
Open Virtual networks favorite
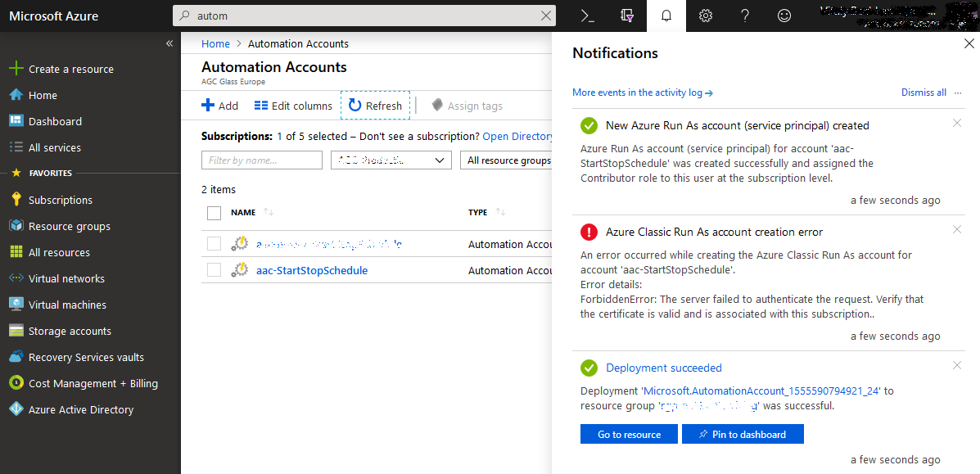tap(56, 279)
